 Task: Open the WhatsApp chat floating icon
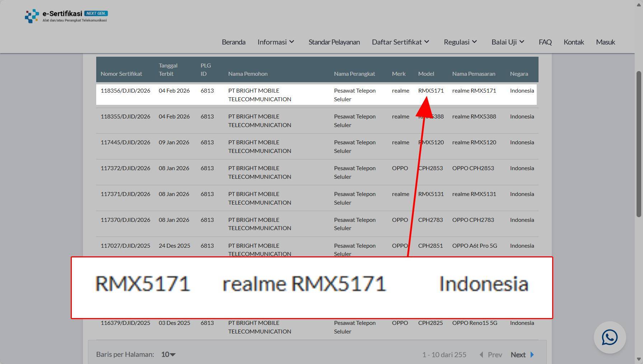tap(610, 337)
